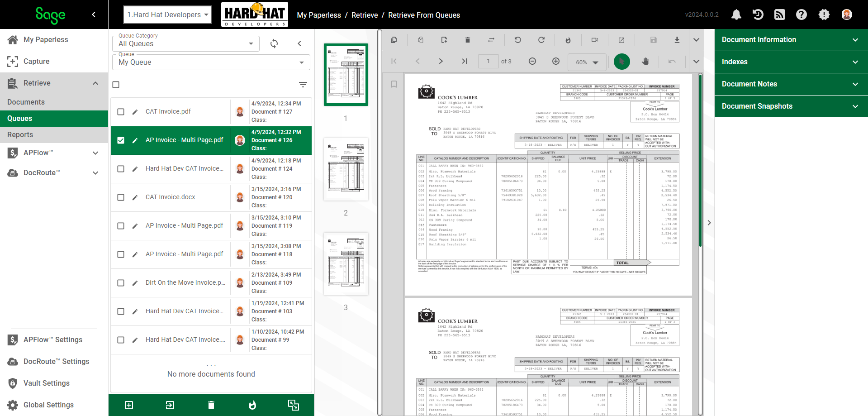The width and height of the screenshot is (868, 416).
Task: Click the move-to-queue icon in bottom bar
Action: [170, 405]
